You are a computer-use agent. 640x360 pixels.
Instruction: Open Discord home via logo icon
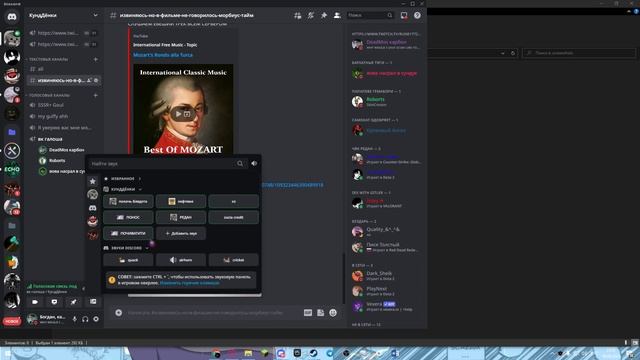(12, 17)
